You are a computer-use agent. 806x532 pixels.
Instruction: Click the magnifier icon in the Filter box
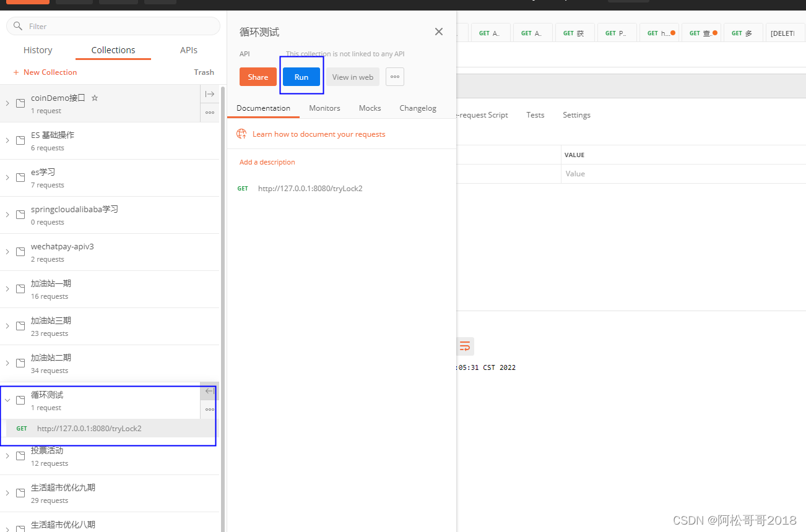(x=18, y=27)
